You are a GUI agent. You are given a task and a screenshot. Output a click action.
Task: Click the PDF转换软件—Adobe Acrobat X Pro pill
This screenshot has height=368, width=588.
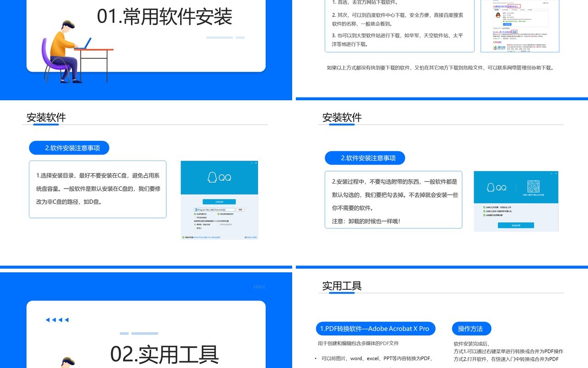click(x=375, y=328)
